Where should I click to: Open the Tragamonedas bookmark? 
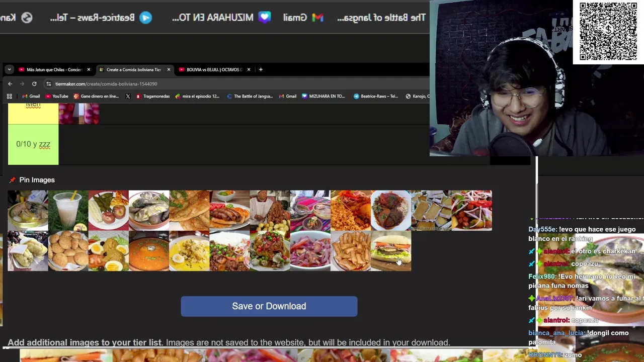153,96
